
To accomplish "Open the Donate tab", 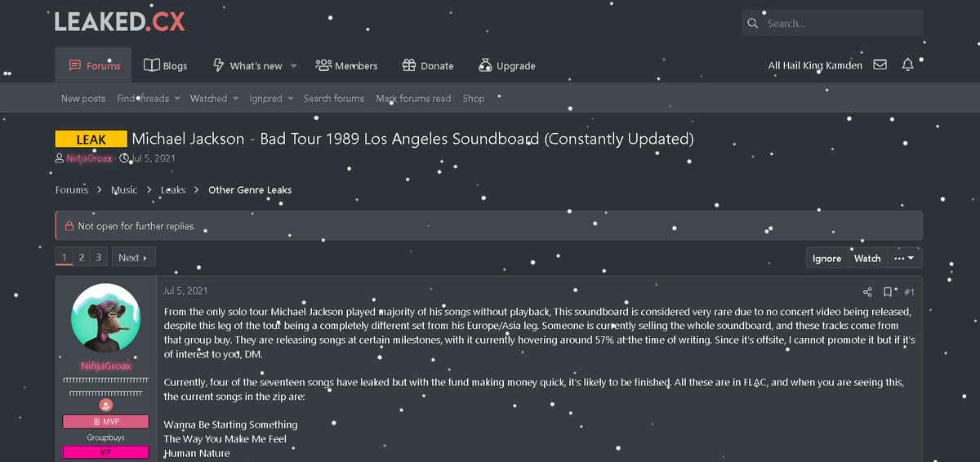I will coord(428,65).
